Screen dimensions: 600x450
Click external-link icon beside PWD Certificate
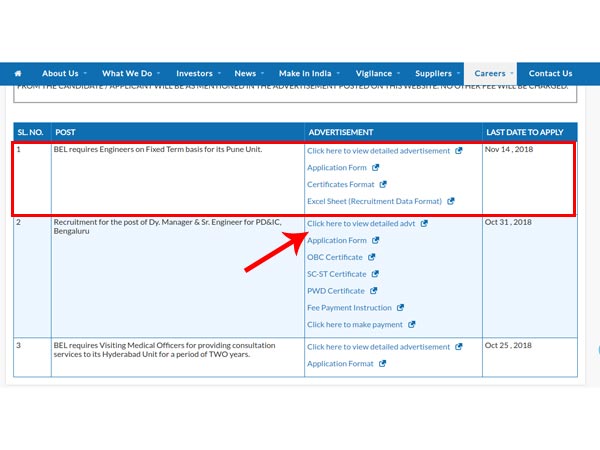tap(373, 291)
